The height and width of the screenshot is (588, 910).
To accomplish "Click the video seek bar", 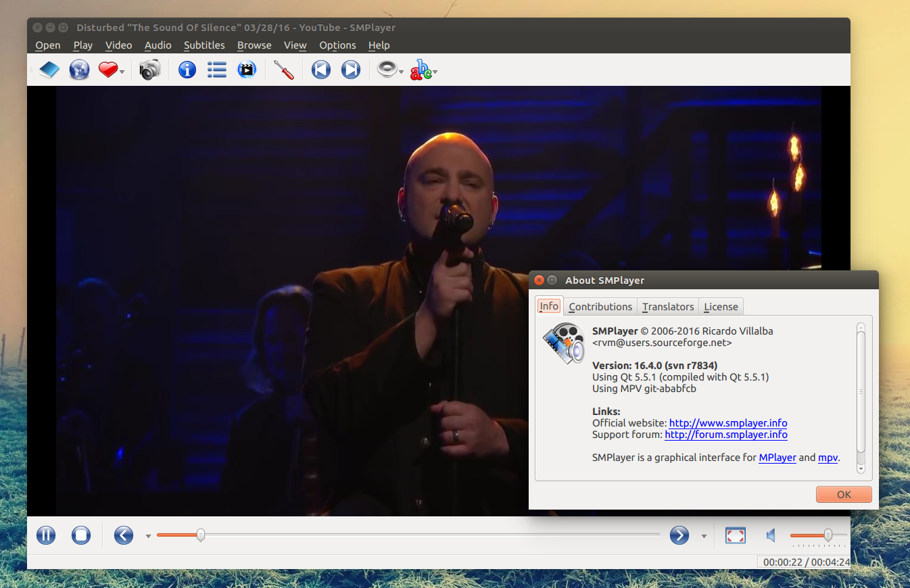I will click(408, 535).
